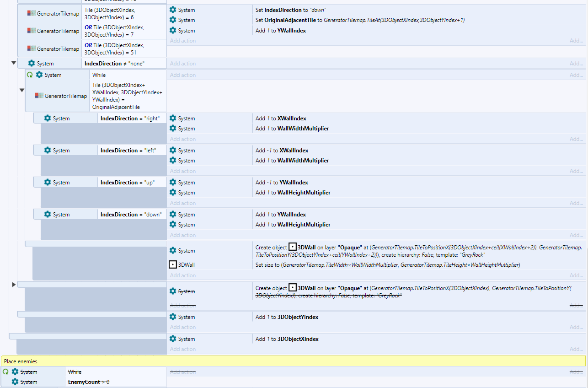Click System gear icon beside Add 1 to 3DObjectYIndex

(x=173, y=317)
